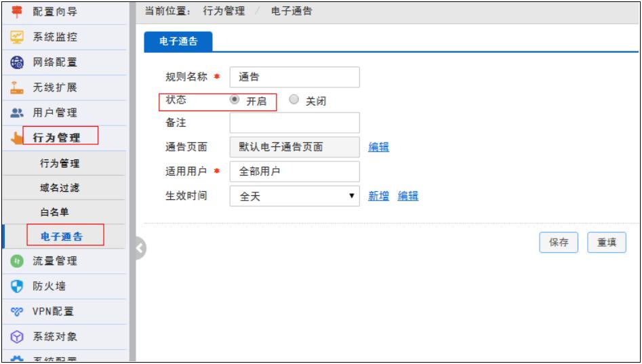Click the 用户管理 people icon
Image resolution: width=642 pixels, height=364 pixels.
pyautogui.click(x=19, y=113)
